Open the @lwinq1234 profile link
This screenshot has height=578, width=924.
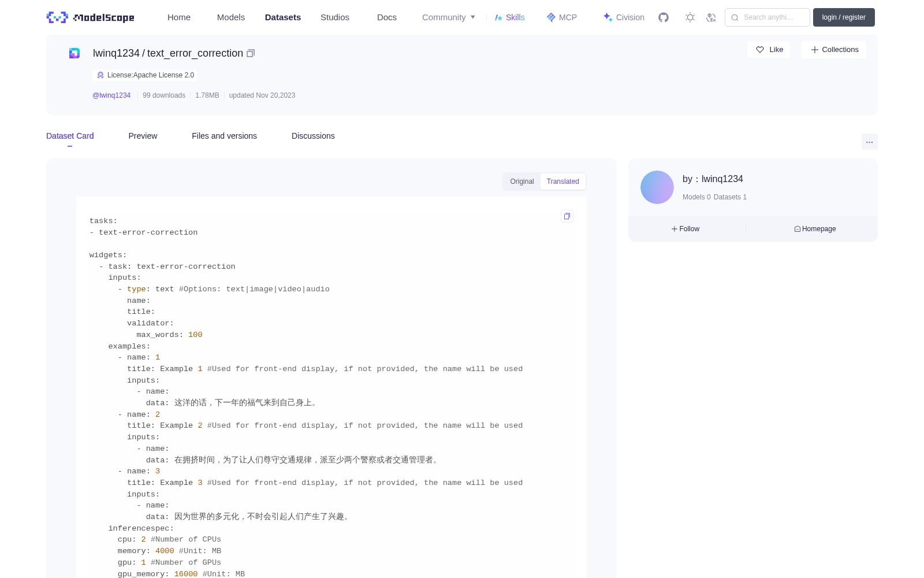111,95
